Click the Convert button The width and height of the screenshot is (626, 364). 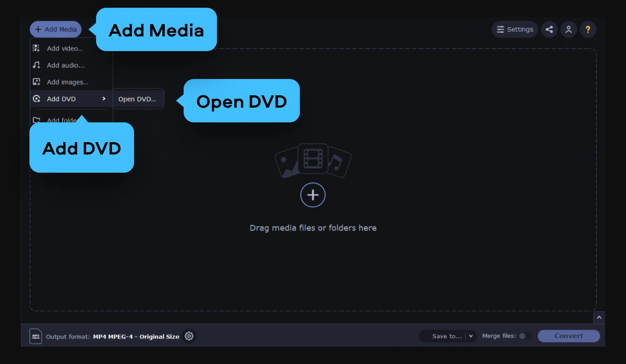[569, 336]
